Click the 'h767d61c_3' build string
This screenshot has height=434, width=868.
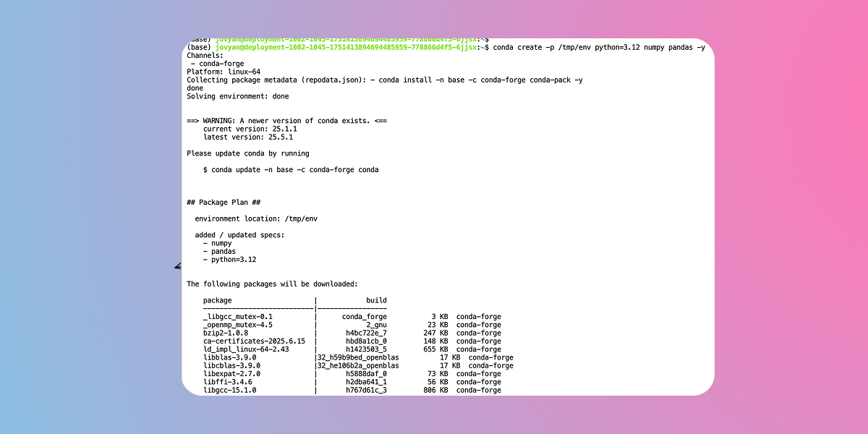tap(367, 390)
